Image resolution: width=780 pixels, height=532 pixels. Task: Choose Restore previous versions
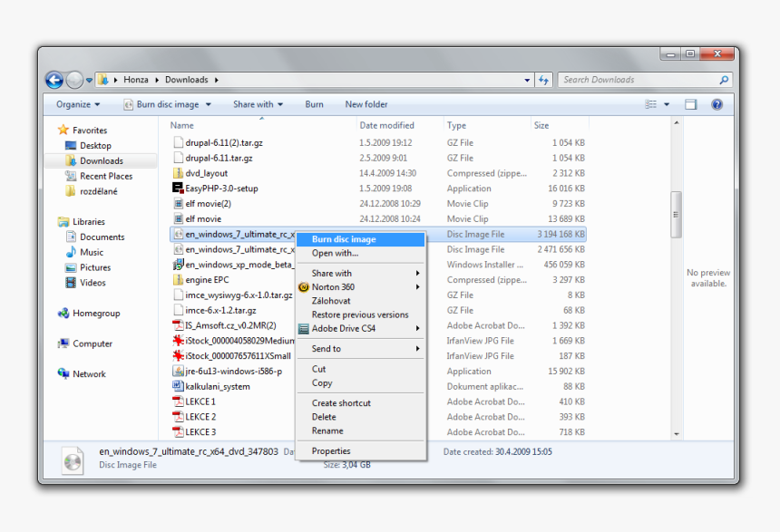pyautogui.click(x=361, y=314)
